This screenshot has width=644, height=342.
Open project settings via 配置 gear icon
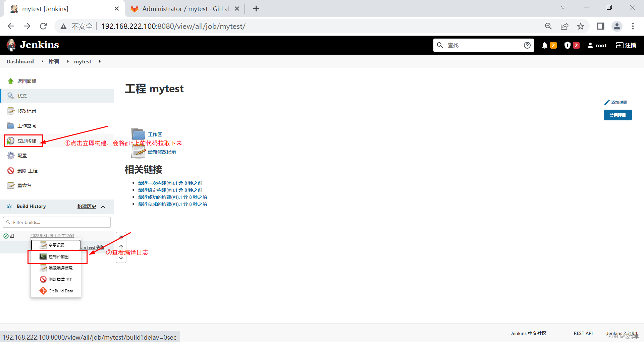[10, 155]
